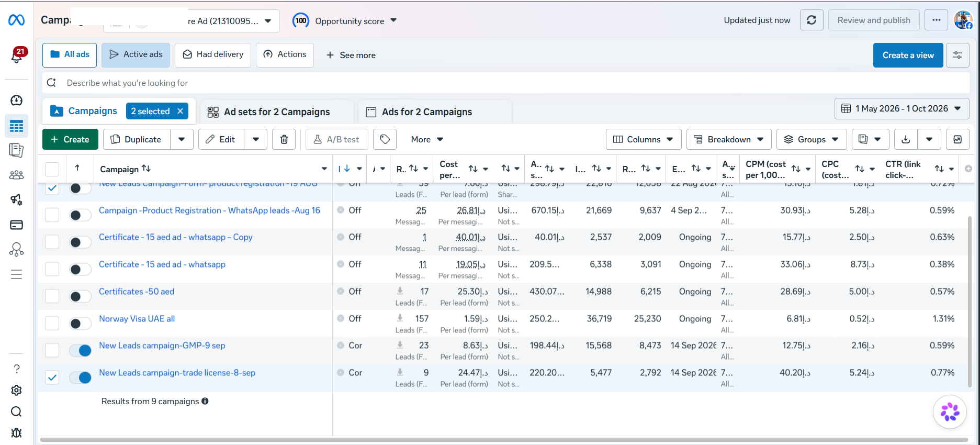Check the Certificates -50 aed checkbox
980x445 pixels.
(x=52, y=296)
